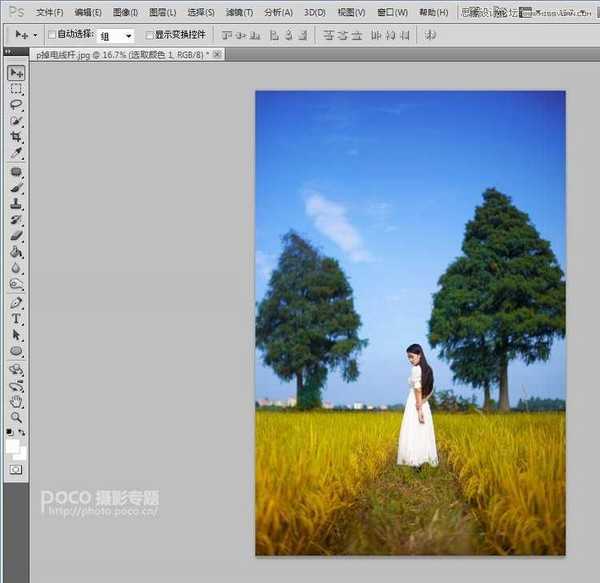
Task: Select the Horizontal Type tool
Action: [16, 319]
